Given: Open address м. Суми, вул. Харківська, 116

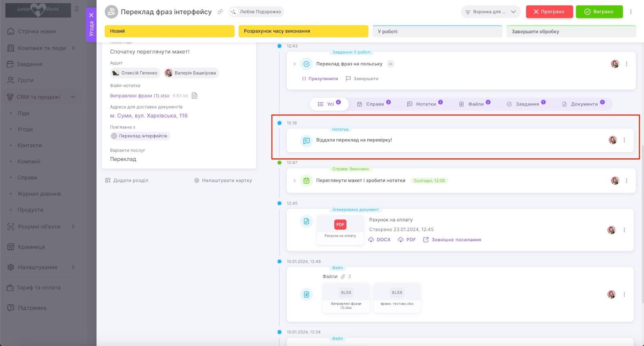Looking at the screenshot, I should (x=149, y=116).
